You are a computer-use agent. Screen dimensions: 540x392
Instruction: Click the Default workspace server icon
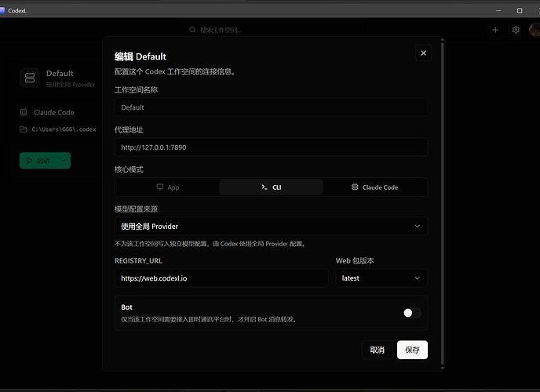(x=30, y=78)
